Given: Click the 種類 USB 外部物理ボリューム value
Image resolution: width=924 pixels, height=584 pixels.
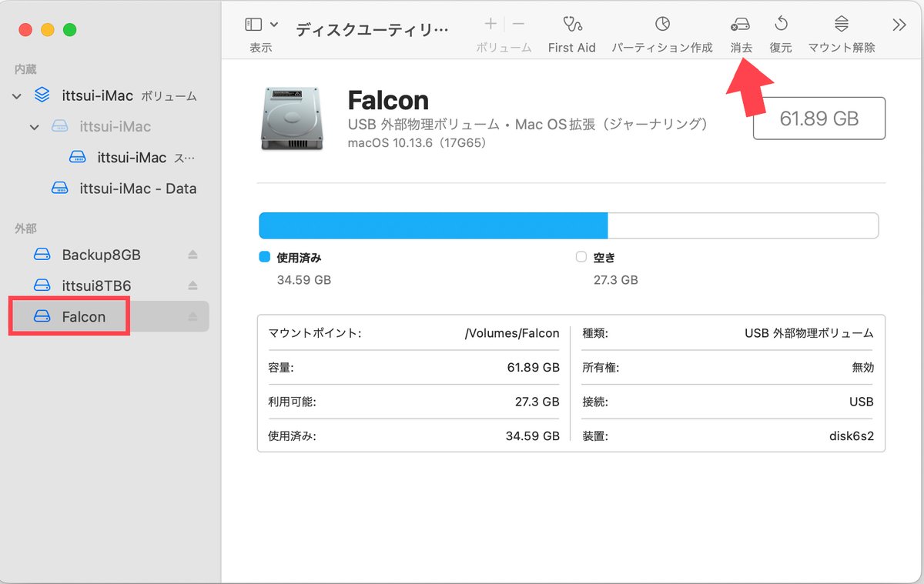Looking at the screenshot, I should tap(809, 333).
